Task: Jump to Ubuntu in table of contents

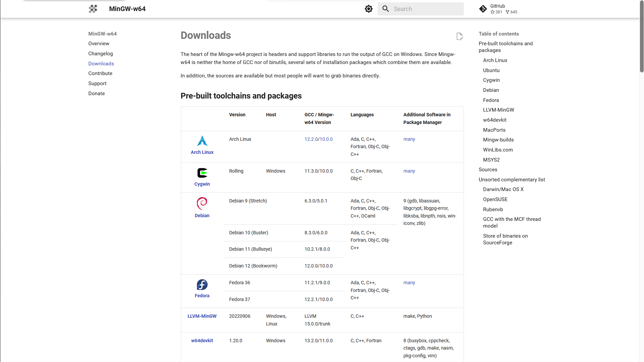Action: pos(491,70)
